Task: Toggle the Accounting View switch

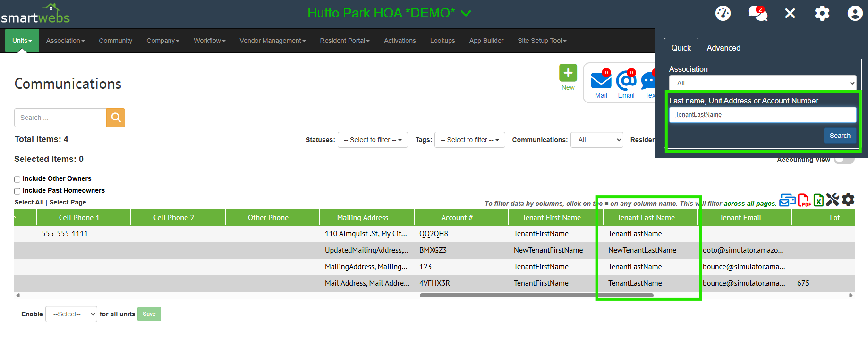Action: [x=843, y=160]
